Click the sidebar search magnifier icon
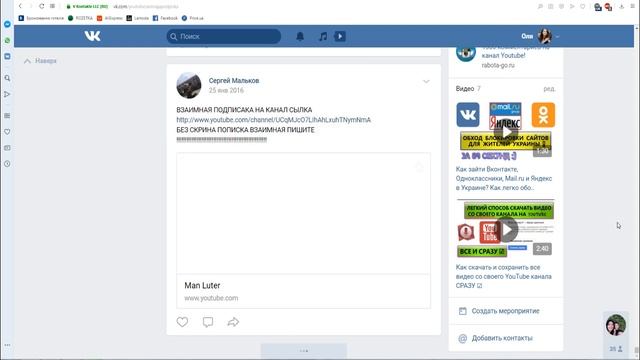Screen dimensions: 640x360 tap(7, 78)
